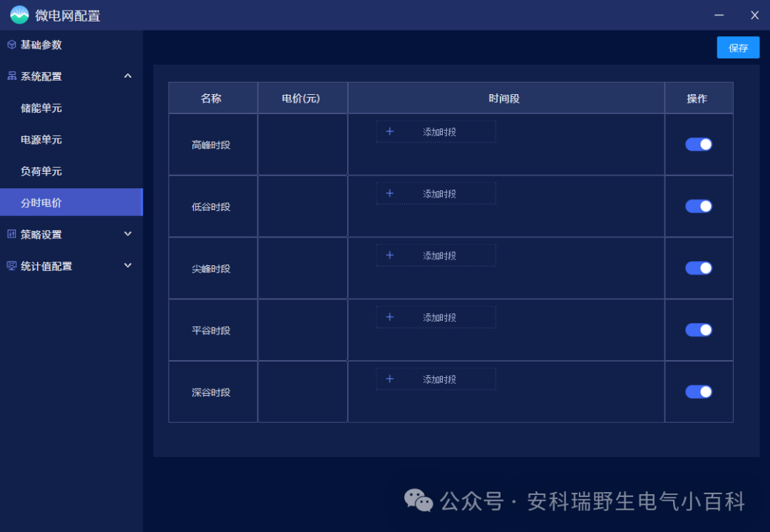Click the cube icon beside 基础参数

click(12, 45)
